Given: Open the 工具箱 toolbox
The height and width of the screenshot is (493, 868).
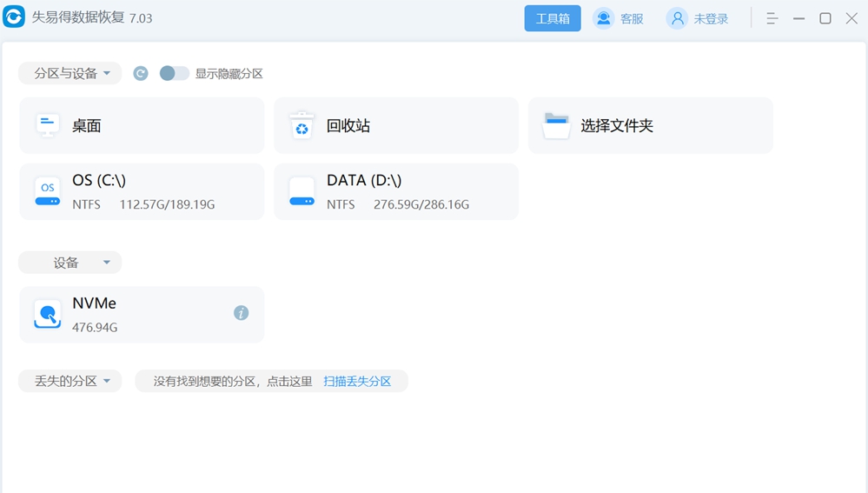Looking at the screenshot, I should (553, 18).
